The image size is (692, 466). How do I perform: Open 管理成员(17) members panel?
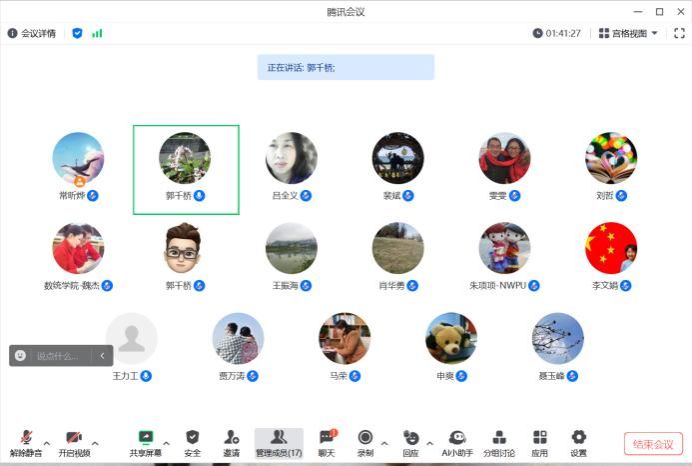pyautogui.click(x=278, y=441)
